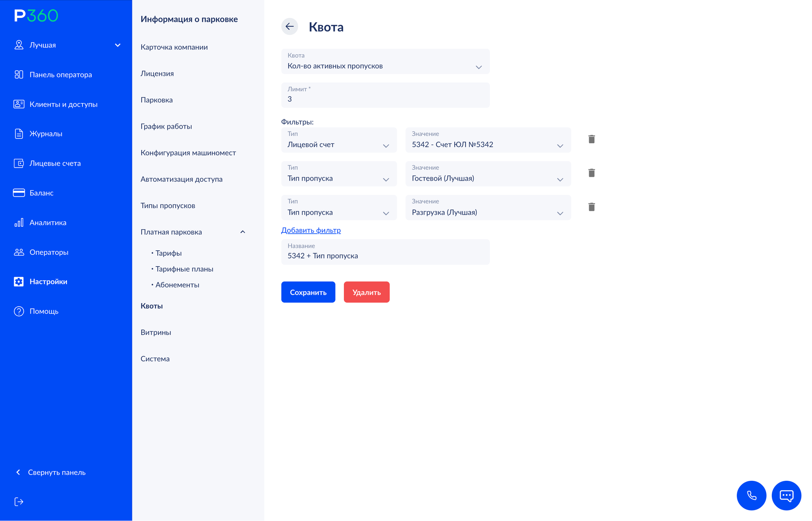Click the Название input field
This screenshot has width=812, height=521.
point(385,252)
